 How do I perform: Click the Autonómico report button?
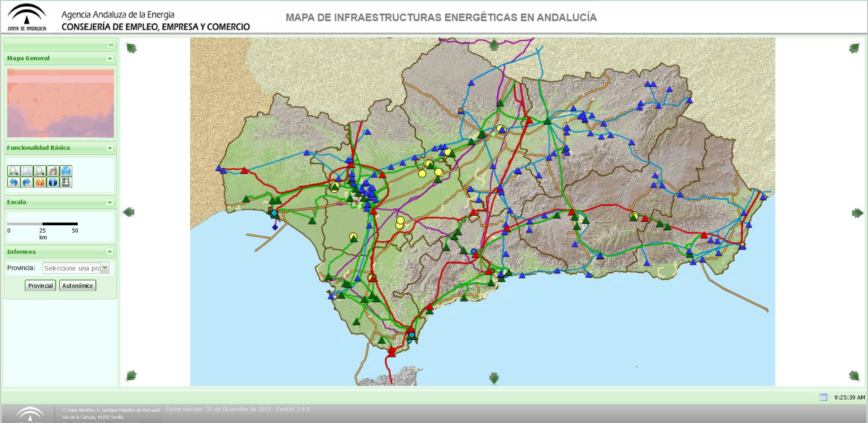pos(77,285)
